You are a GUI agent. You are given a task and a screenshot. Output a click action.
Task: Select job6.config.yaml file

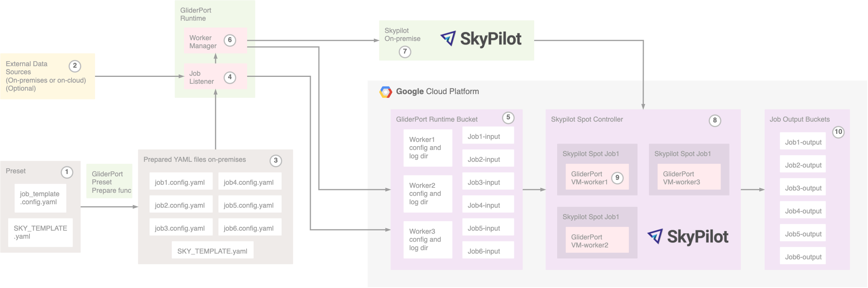coord(250,228)
